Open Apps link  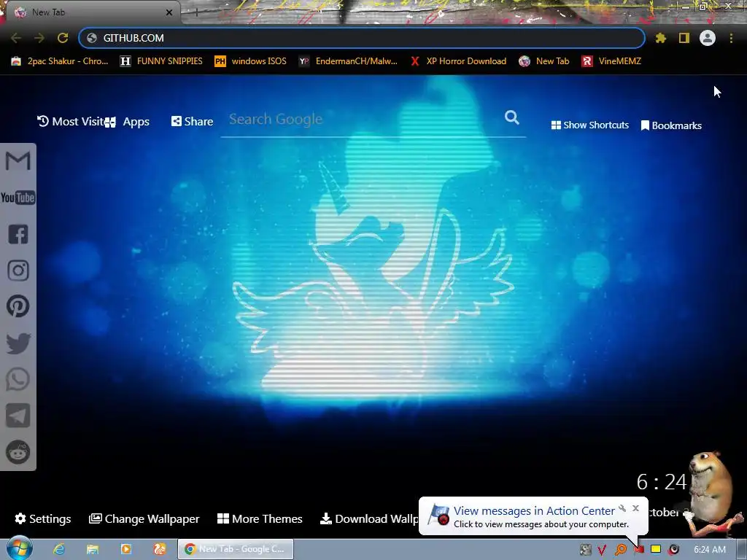tap(128, 122)
